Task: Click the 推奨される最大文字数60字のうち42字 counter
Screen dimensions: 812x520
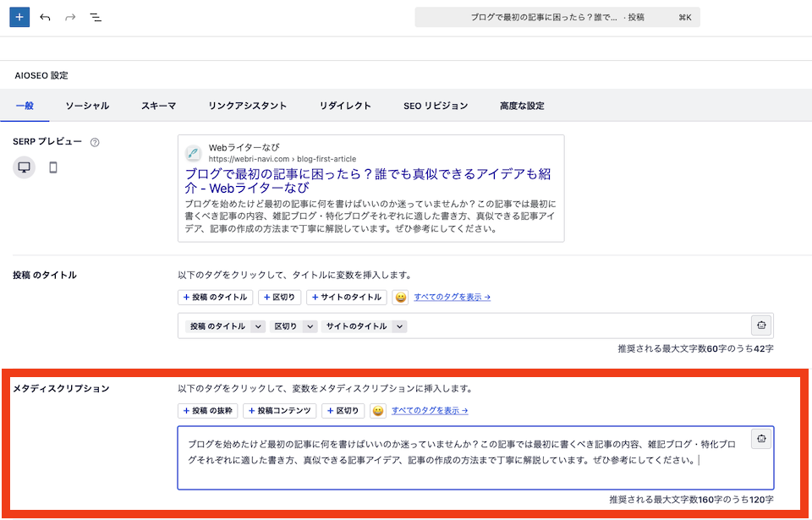Action: coord(695,348)
